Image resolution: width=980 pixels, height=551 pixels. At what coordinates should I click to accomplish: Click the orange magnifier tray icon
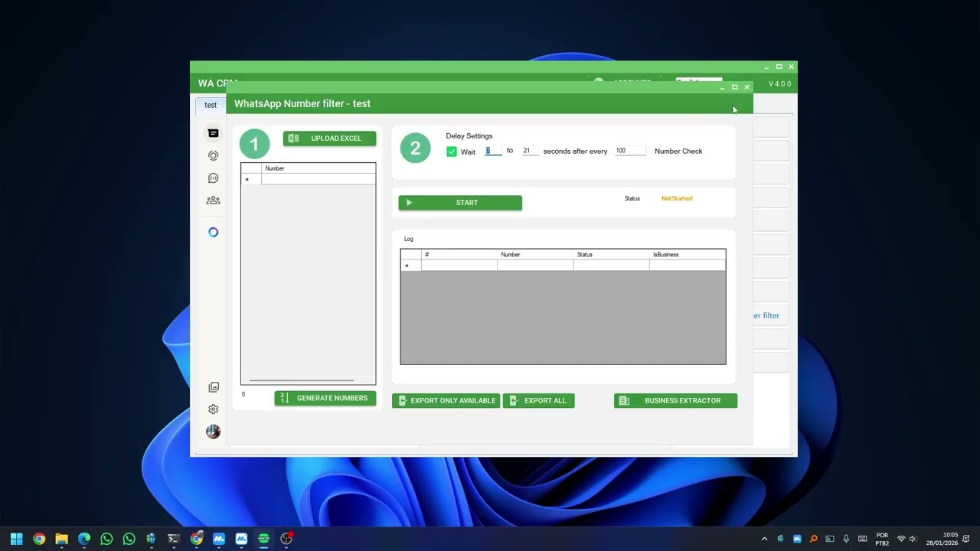tap(813, 539)
